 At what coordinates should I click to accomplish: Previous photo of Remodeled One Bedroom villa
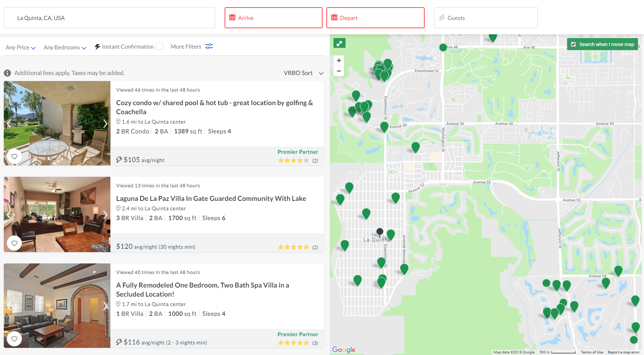pyautogui.click(x=9, y=306)
